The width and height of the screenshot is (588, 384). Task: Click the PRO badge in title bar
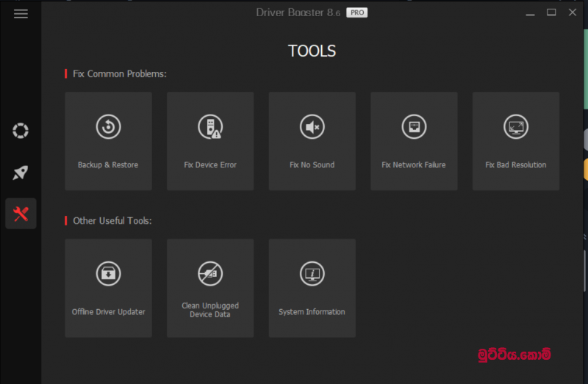(356, 12)
